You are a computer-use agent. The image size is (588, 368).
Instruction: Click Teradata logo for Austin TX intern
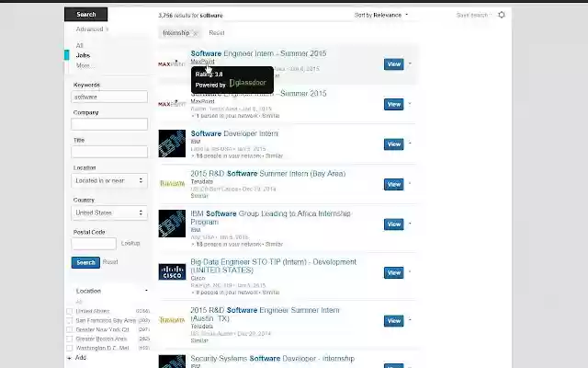pyautogui.click(x=172, y=320)
